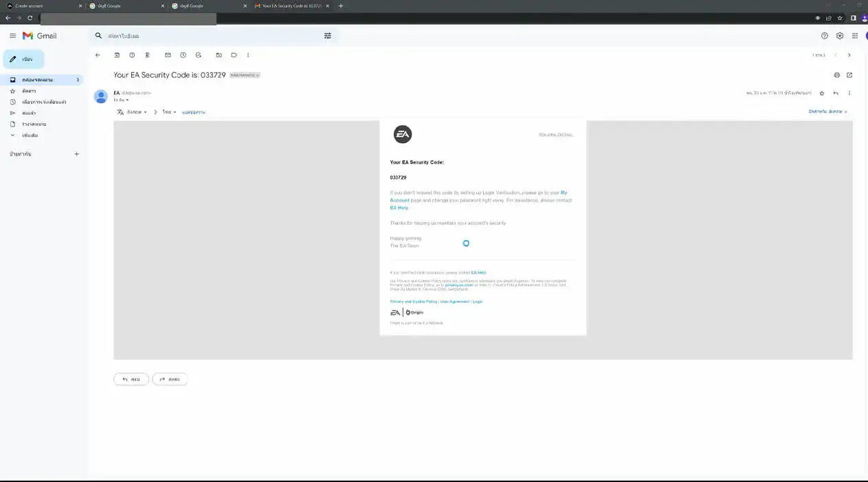Click the Gmail logo
Viewport: 868px width, 482px height.
[x=39, y=36]
